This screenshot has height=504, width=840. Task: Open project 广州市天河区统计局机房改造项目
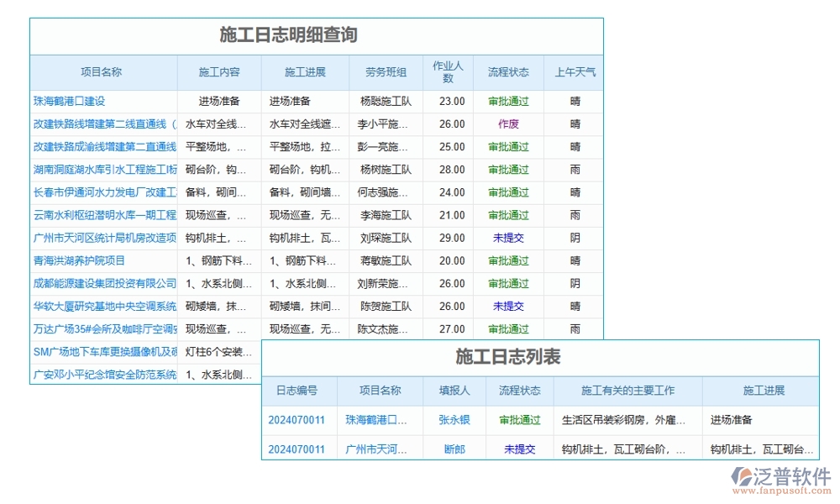(102, 238)
